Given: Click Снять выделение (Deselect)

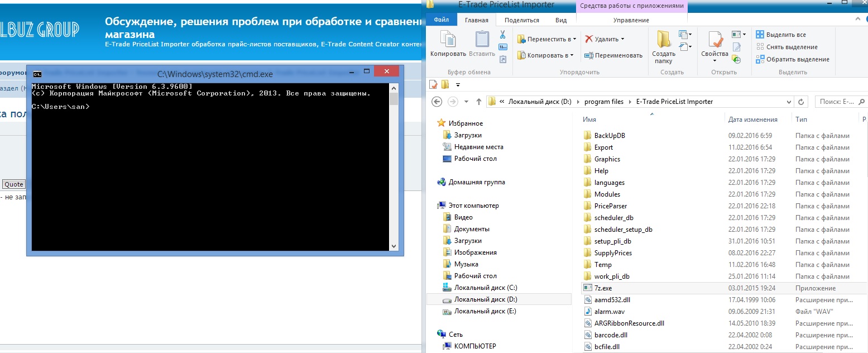Looking at the screenshot, I should point(787,47).
